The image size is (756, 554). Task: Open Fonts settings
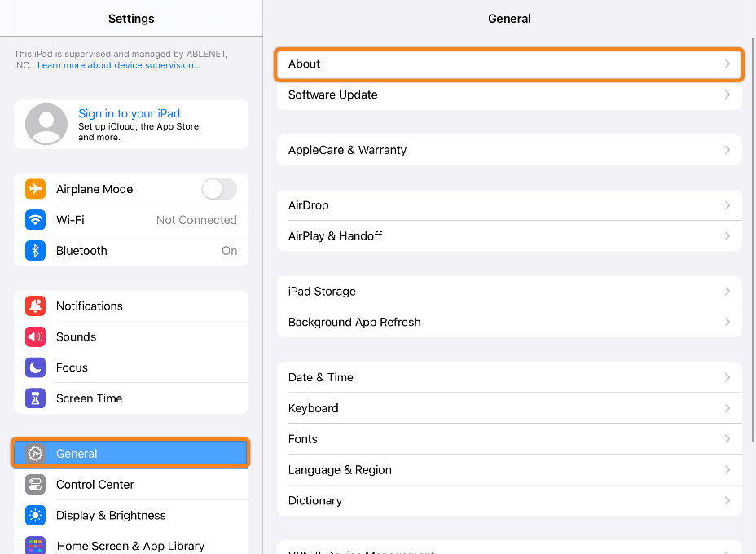coord(509,439)
